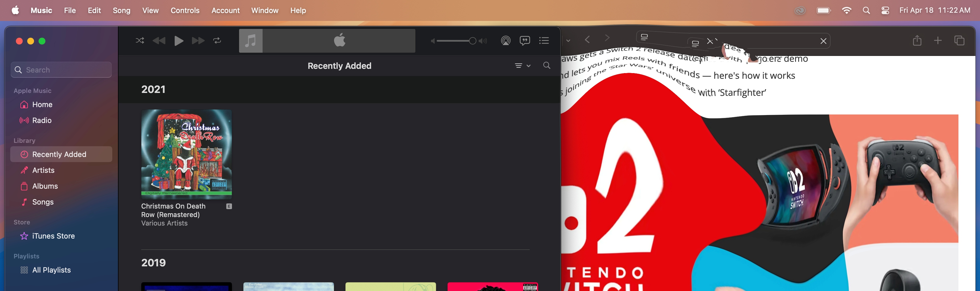Open the Song menu

click(122, 10)
